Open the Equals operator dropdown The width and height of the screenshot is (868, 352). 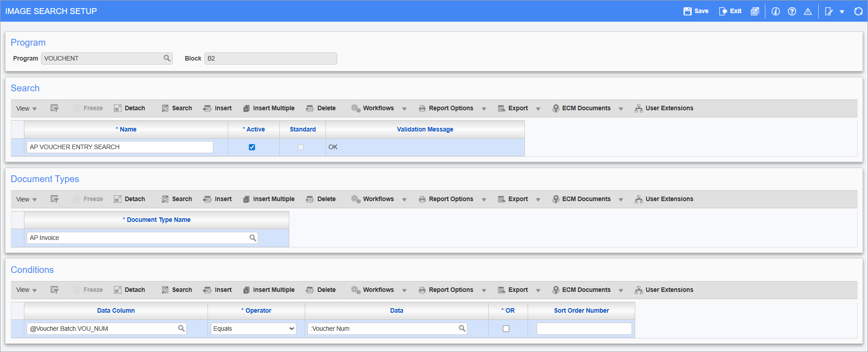(254, 329)
